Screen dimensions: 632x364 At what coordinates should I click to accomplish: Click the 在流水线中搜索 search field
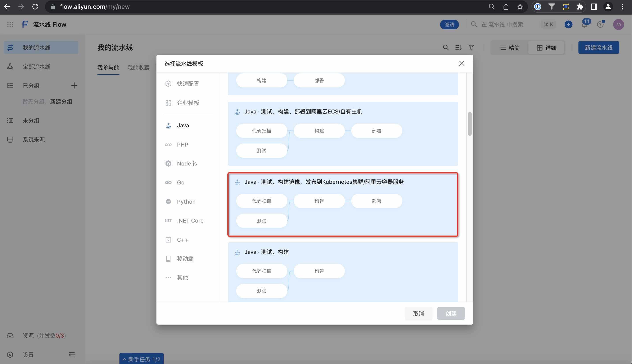pyautogui.click(x=502, y=24)
